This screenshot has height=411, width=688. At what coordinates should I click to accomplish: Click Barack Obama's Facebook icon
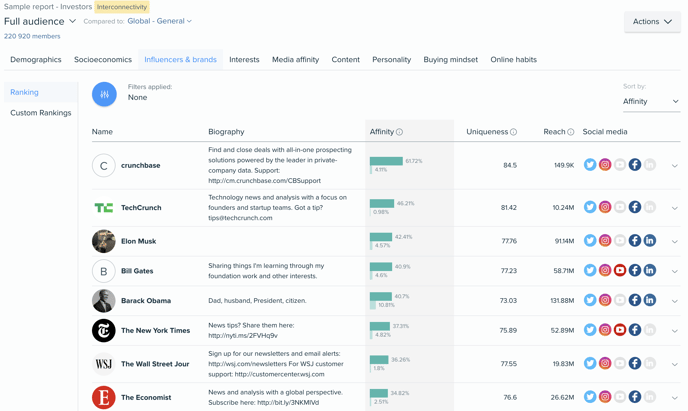click(634, 300)
